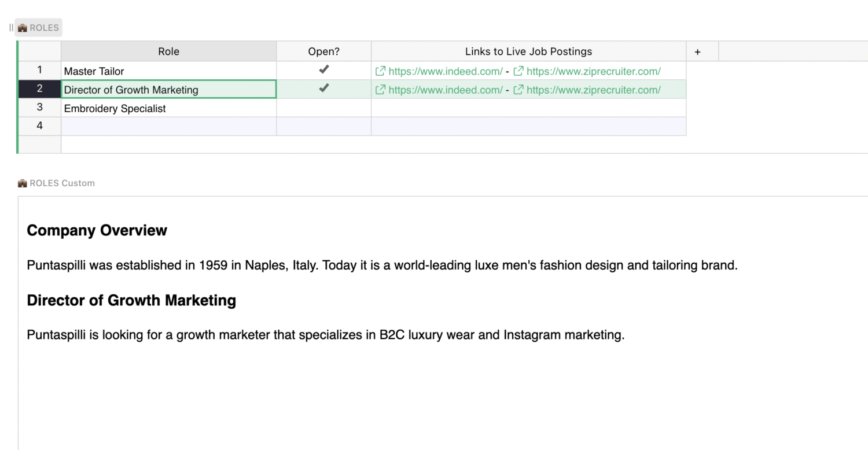
Task: Select row number 1
Action: 39,71
